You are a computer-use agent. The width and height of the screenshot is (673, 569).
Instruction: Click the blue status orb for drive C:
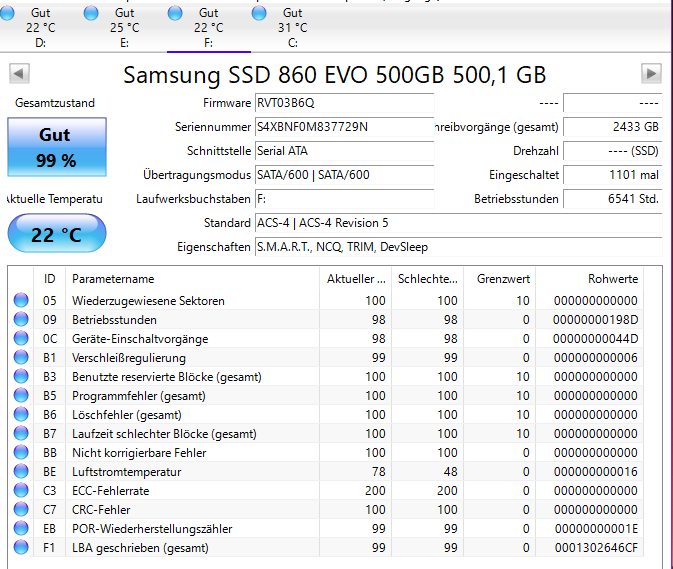point(259,13)
